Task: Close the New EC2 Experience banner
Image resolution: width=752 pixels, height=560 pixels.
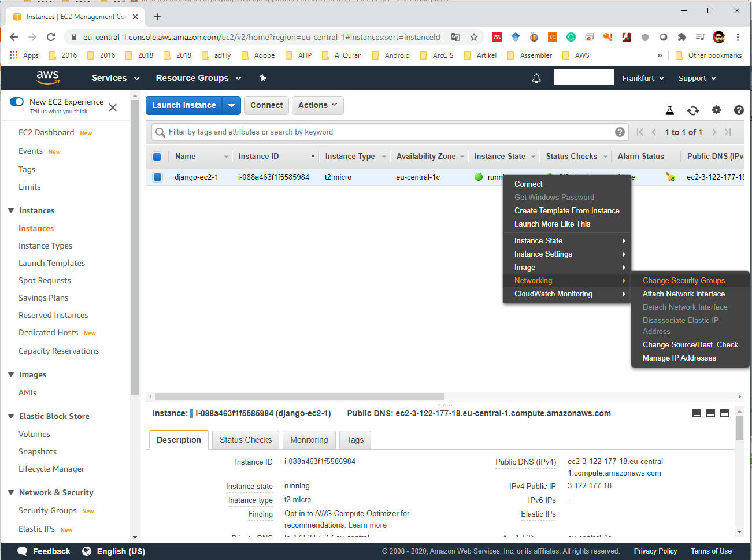Action: coord(113,107)
